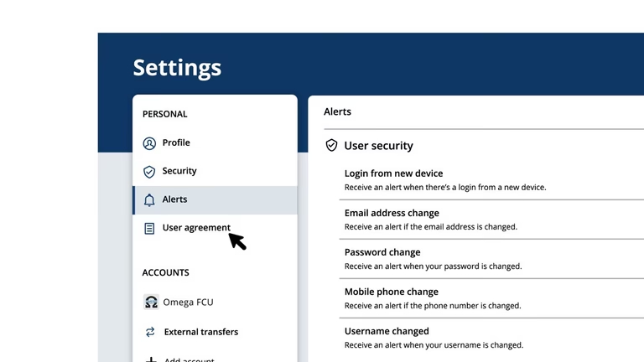Click the Security shield icon in sidebar

point(149,172)
